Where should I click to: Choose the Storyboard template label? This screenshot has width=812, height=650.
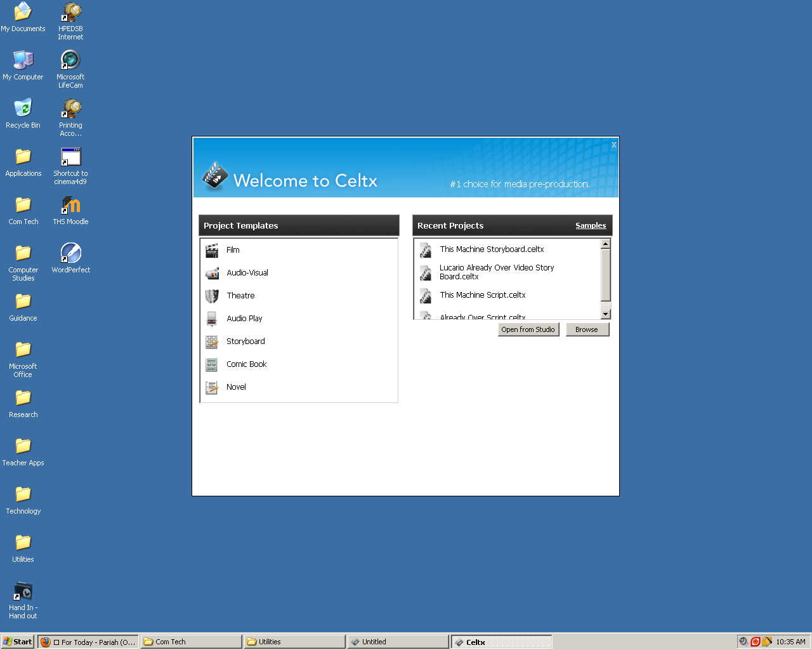tap(246, 342)
